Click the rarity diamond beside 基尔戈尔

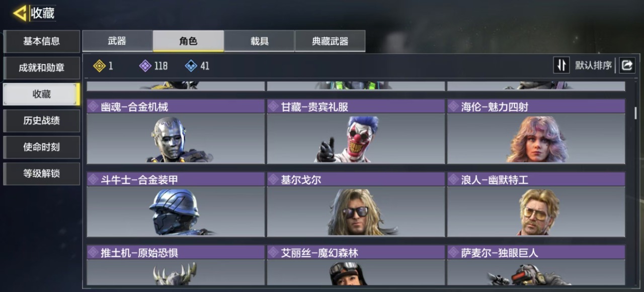pos(273,179)
